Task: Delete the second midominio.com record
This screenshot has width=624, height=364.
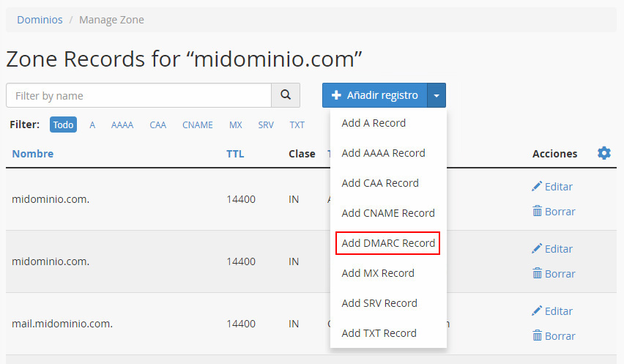Action: click(553, 274)
